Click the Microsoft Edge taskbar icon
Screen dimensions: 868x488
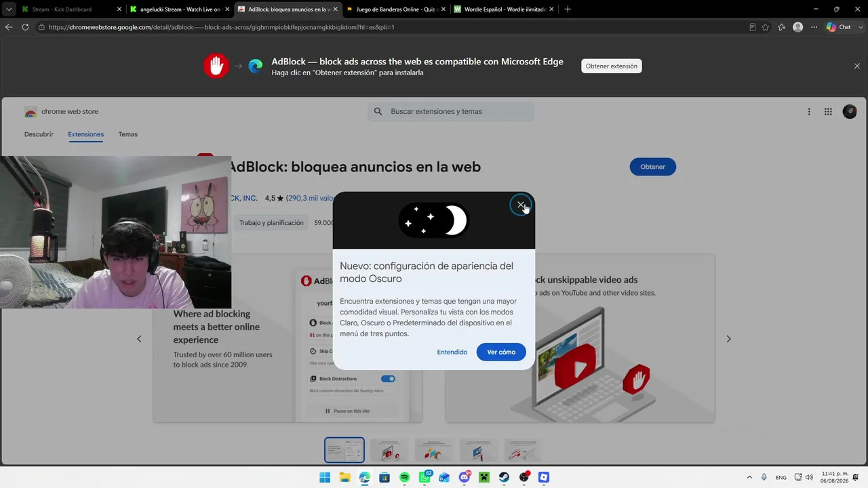click(x=365, y=477)
